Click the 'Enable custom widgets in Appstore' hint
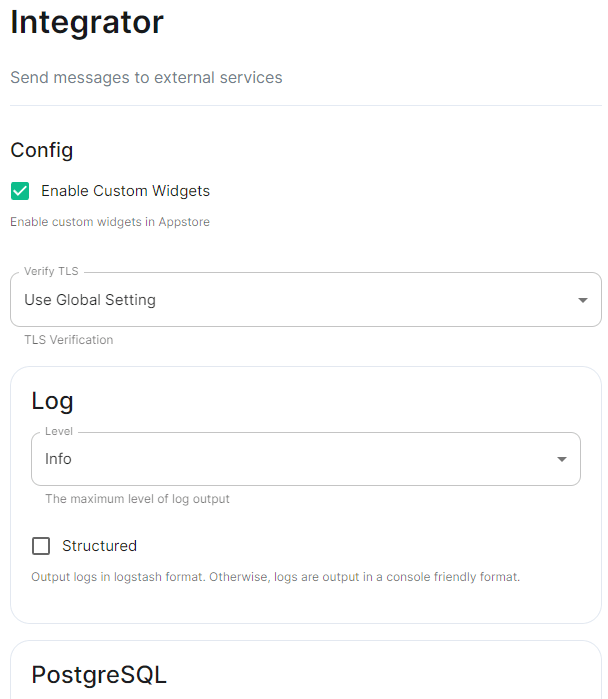Screen dimensions: 608x699 (x=110, y=222)
